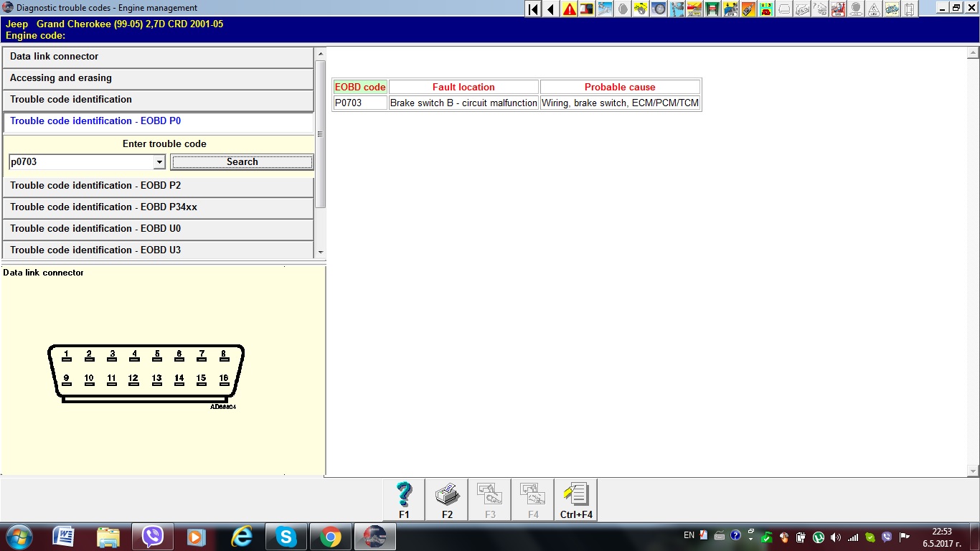Open Trouble code identification - EOBD U0

[x=158, y=229]
